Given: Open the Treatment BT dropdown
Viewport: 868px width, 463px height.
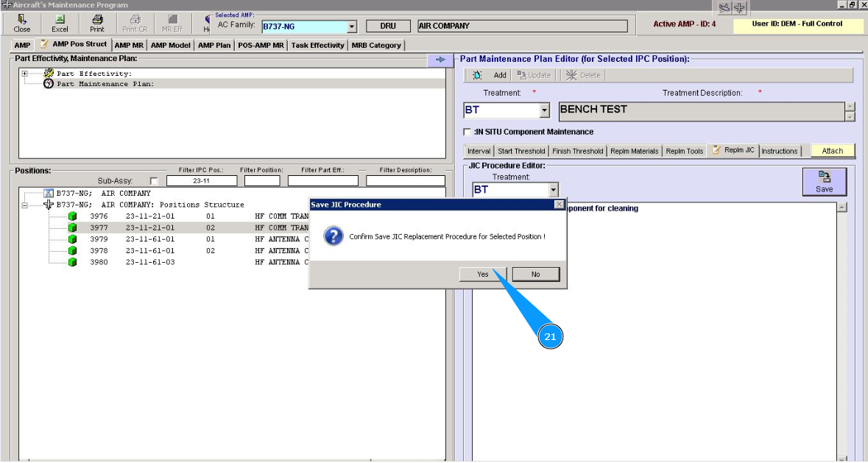Looking at the screenshot, I should tap(544, 110).
